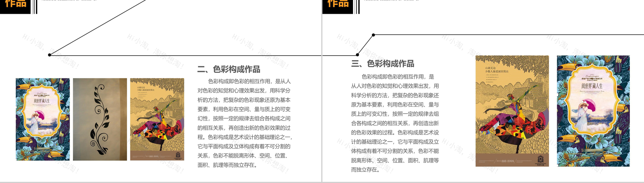Click the phone number 888 8999 on the large dancer poster
Image resolution: width=644 pixels, height=183 pixels.
(x=508, y=161)
